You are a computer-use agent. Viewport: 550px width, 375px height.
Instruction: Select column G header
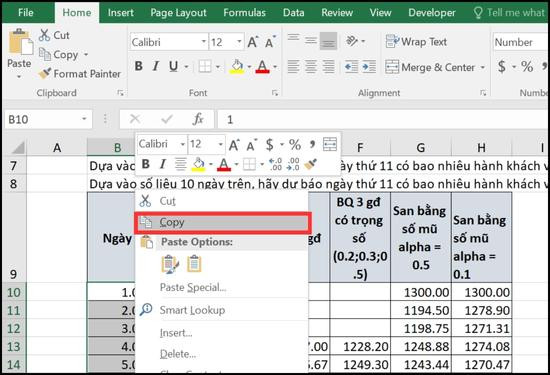pyautogui.click(x=421, y=148)
